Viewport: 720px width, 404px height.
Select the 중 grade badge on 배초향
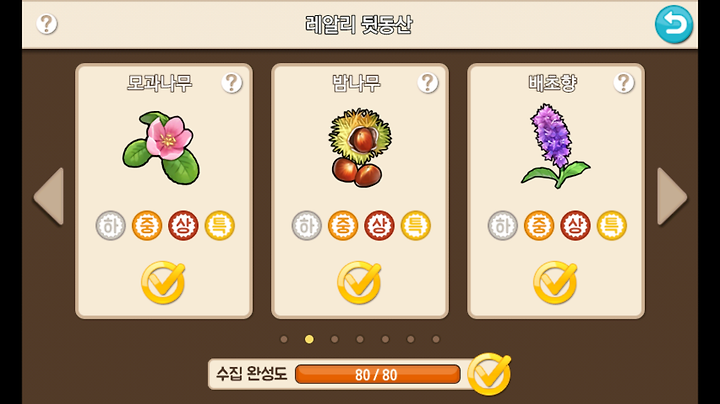tap(539, 225)
